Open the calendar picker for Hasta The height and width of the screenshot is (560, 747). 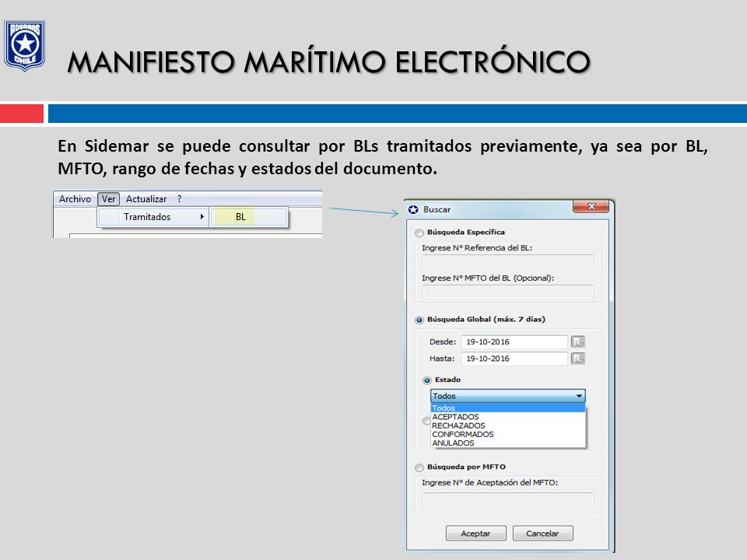tap(578, 359)
